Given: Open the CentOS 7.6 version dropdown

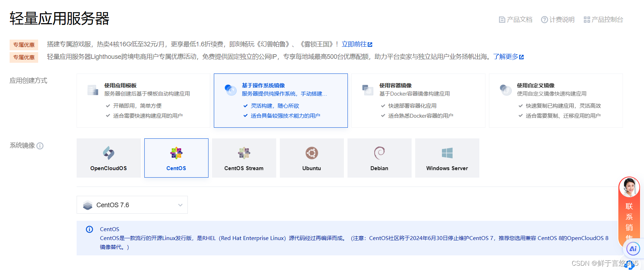Looking at the screenshot, I should (132, 205).
